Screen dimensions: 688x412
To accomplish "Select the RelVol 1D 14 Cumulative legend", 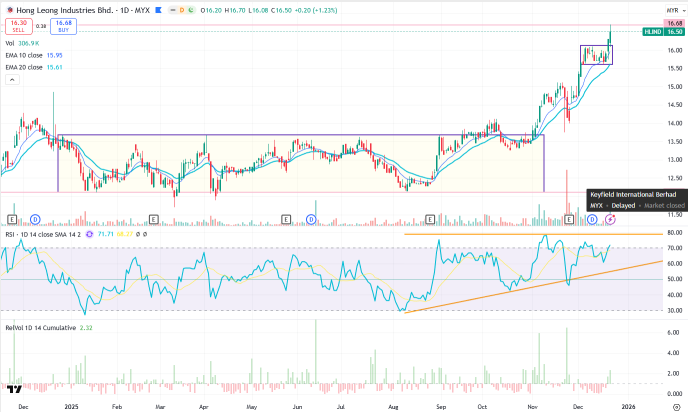I will click(40, 328).
